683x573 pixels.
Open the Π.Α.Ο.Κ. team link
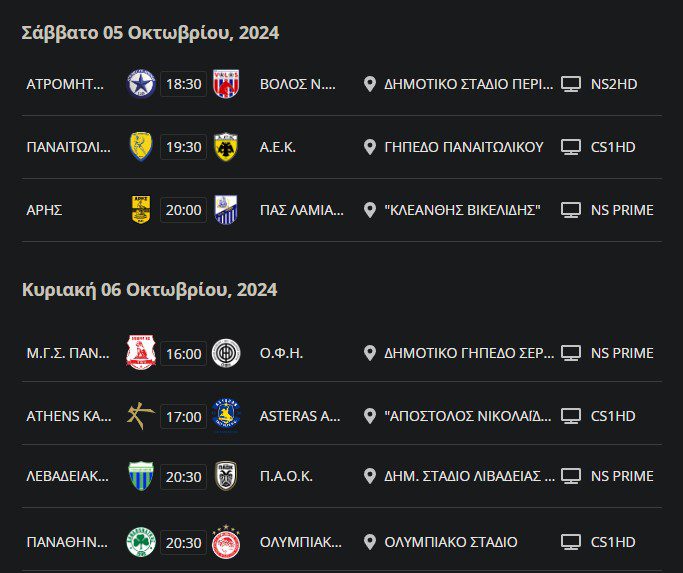286,476
